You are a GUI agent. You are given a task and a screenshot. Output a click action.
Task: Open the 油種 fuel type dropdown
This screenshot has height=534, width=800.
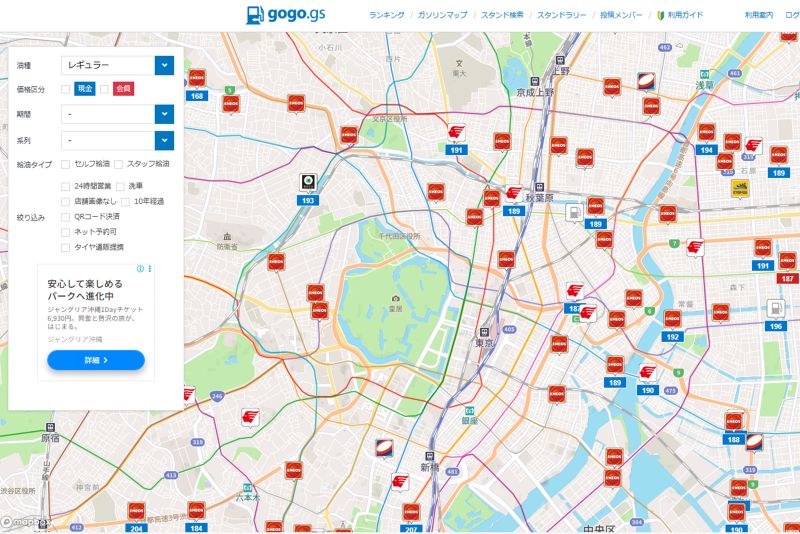[x=116, y=65]
